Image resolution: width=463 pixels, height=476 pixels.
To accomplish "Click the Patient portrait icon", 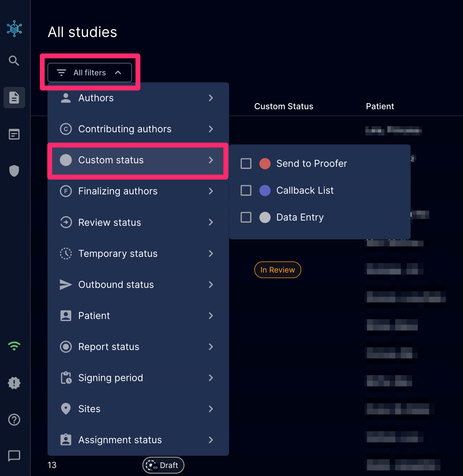I will pyautogui.click(x=66, y=315).
